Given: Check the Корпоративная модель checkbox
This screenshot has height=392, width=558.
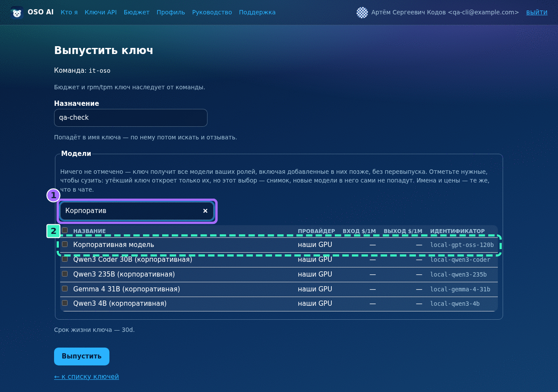Looking at the screenshot, I should pos(65,244).
